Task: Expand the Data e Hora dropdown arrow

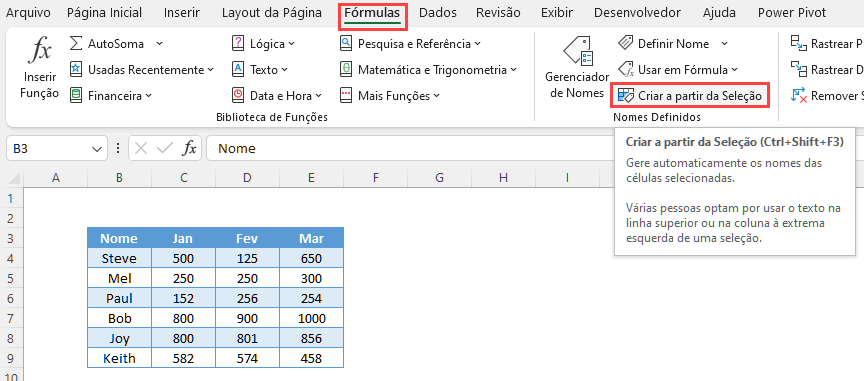Action: click(318, 96)
